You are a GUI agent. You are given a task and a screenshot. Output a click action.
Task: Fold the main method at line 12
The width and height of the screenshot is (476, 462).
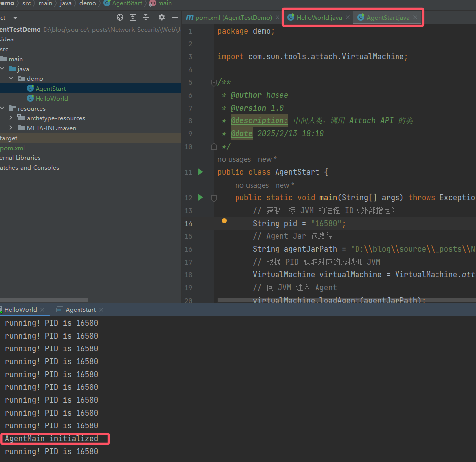[214, 198]
